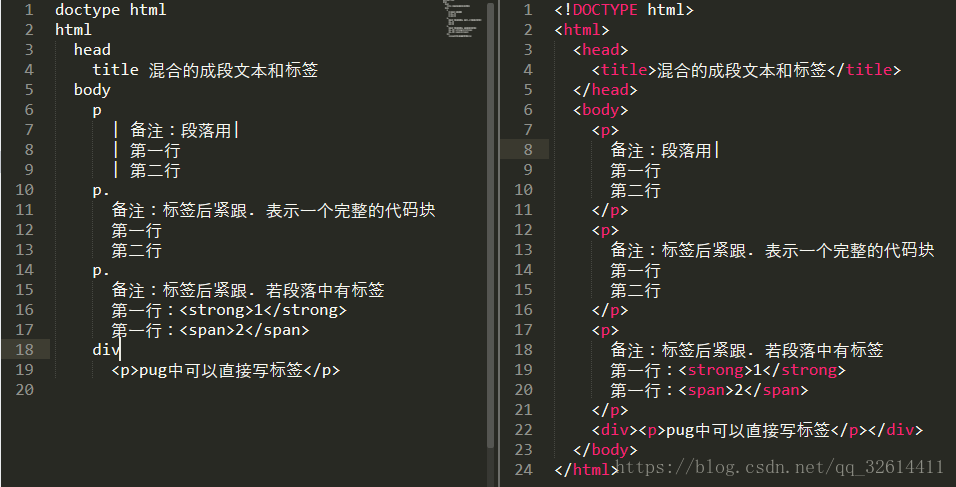Click '第一行' on right pane line 14
956x487 pixels.
tap(635, 271)
